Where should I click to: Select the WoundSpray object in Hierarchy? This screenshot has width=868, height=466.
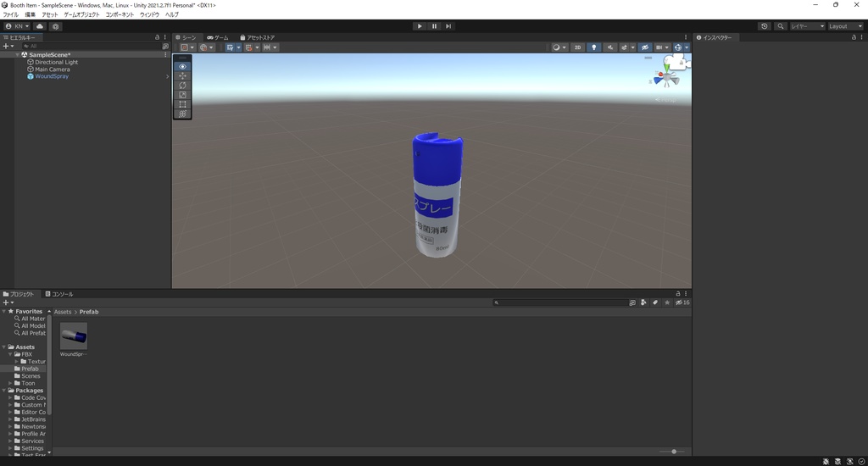52,76
